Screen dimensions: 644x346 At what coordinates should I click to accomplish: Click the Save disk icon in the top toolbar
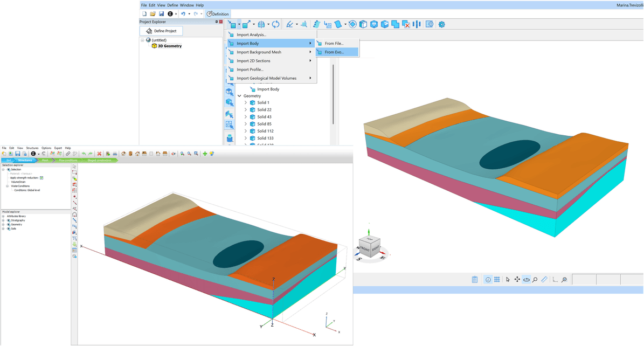pos(162,14)
